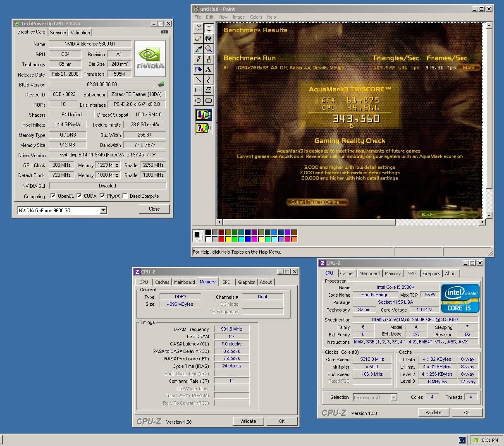Image resolution: width=504 pixels, height=446 pixels.
Task: Toggle the PhysX checkbox in GPU-Z
Action: coord(102,196)
